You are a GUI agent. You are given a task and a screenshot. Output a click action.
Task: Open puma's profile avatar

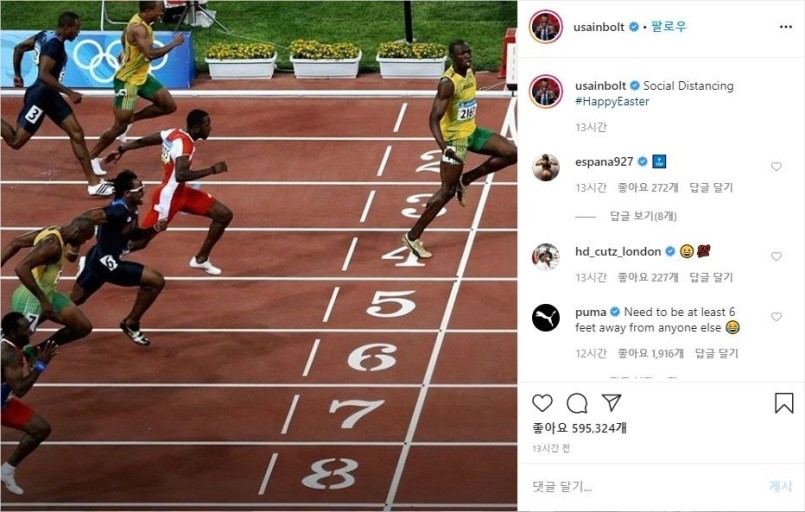546,318
